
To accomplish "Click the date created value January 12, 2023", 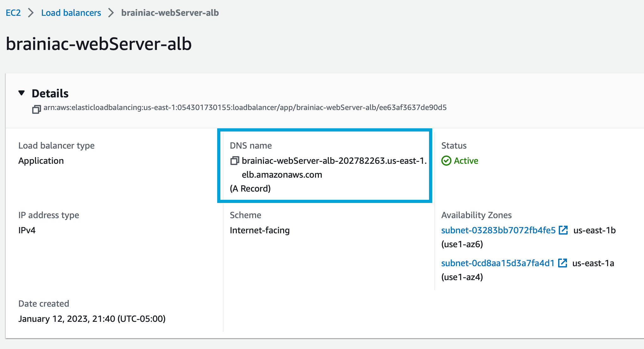I will click(x=92, y=319).
